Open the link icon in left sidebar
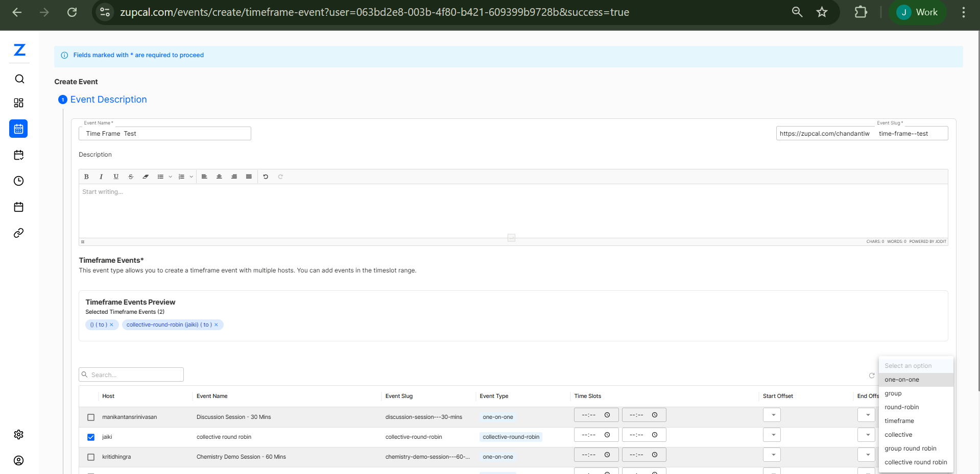 19,233
